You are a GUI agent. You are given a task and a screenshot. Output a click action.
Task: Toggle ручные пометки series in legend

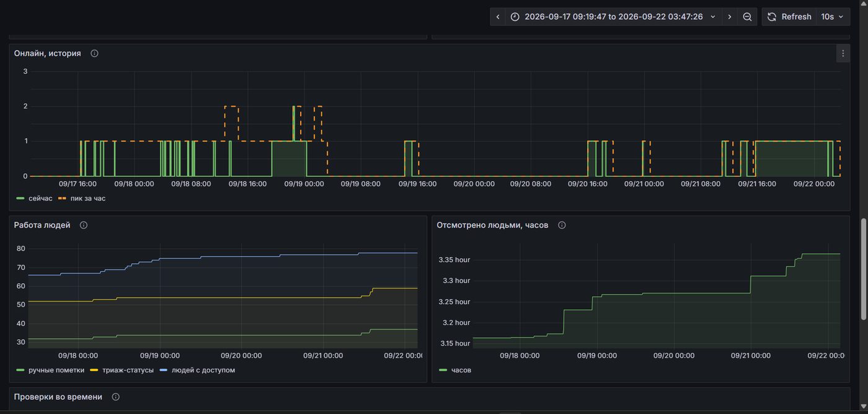point(50,370)
